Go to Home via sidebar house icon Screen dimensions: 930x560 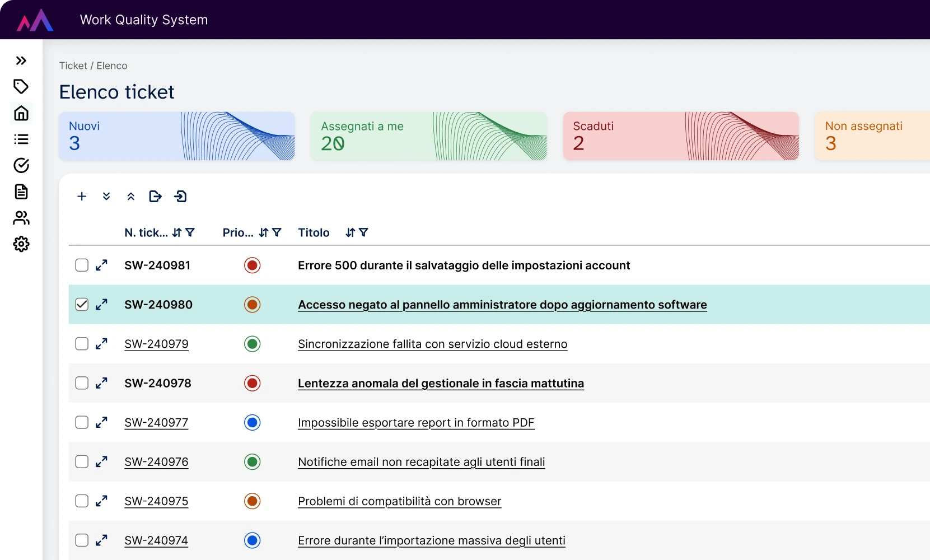[x=21, y=113]
